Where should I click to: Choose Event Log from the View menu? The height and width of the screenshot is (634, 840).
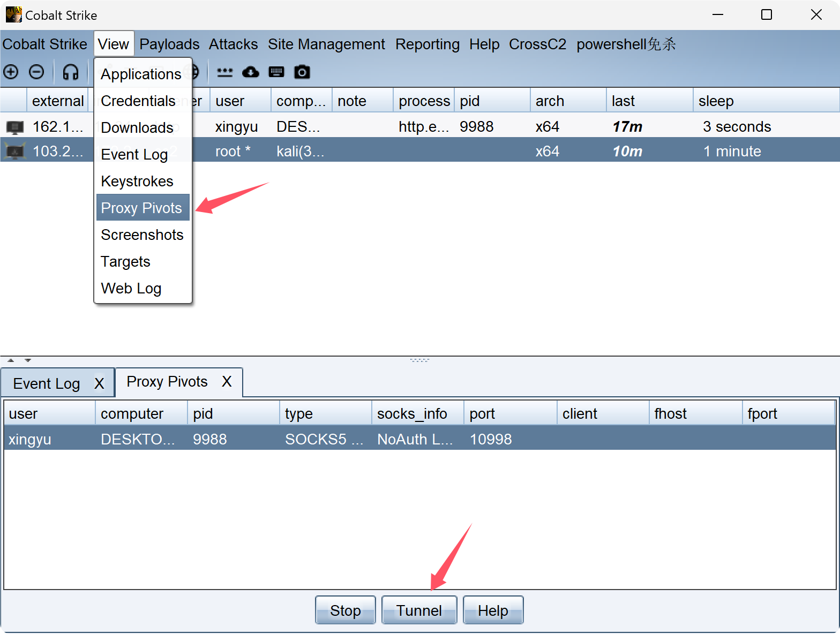142,154
